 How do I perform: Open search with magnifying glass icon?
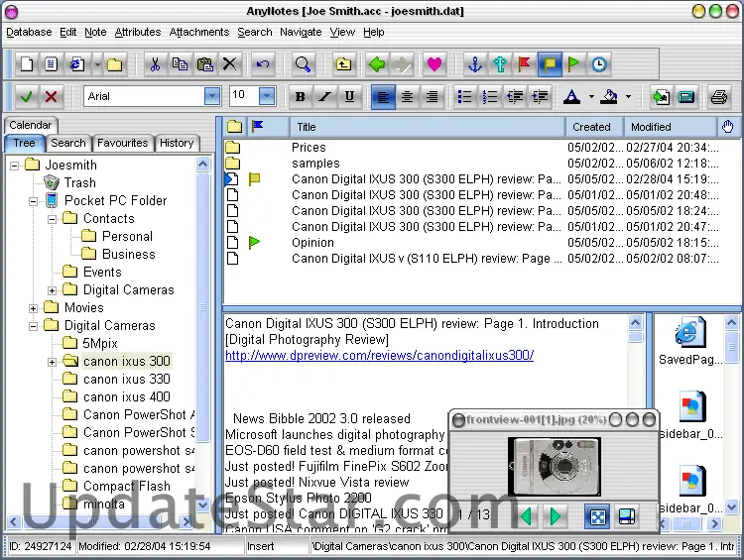(303, 64)
